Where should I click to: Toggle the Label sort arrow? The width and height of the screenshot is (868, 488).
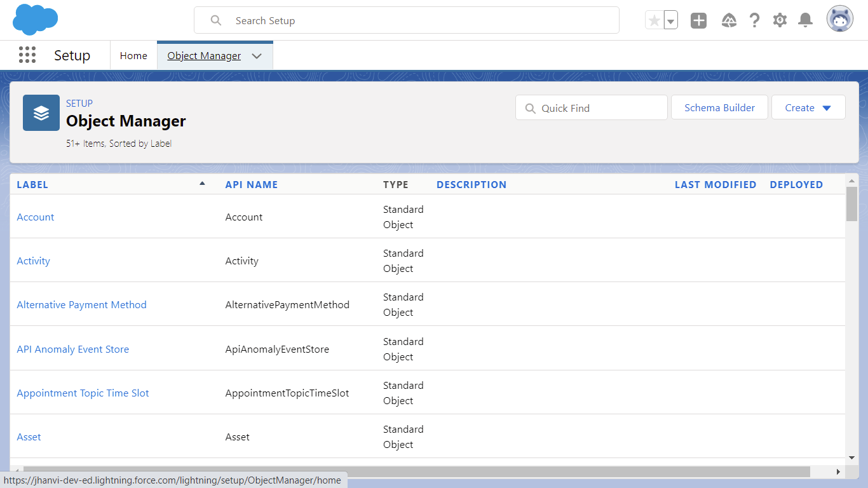(203, 184)
